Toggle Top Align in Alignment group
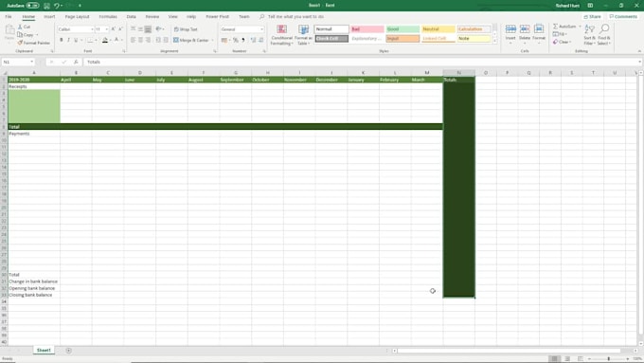The height and width of the screenshot is (363, 644). [134, 29]
